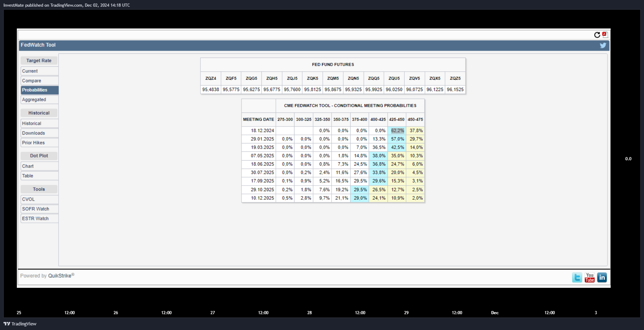Click the 33,8% cell for July meeting
The width and height of the screenshot is (644, 330).
click(379, 173)
